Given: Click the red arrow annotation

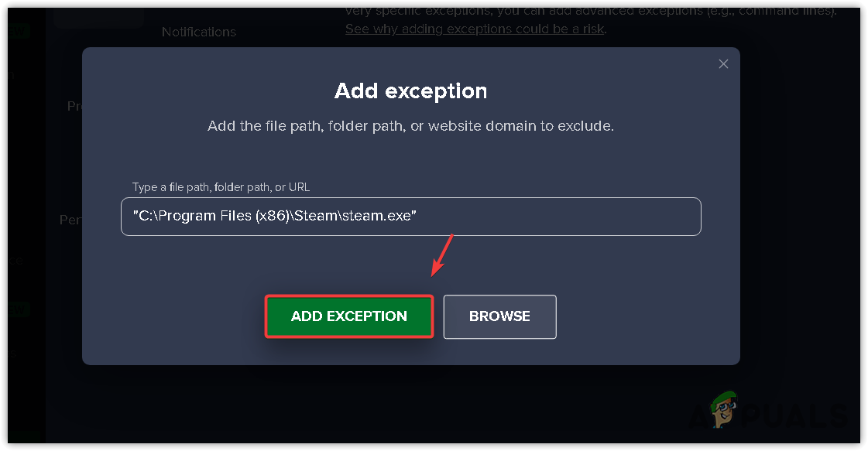Looking at the screenshot, I should pos(442,255).
